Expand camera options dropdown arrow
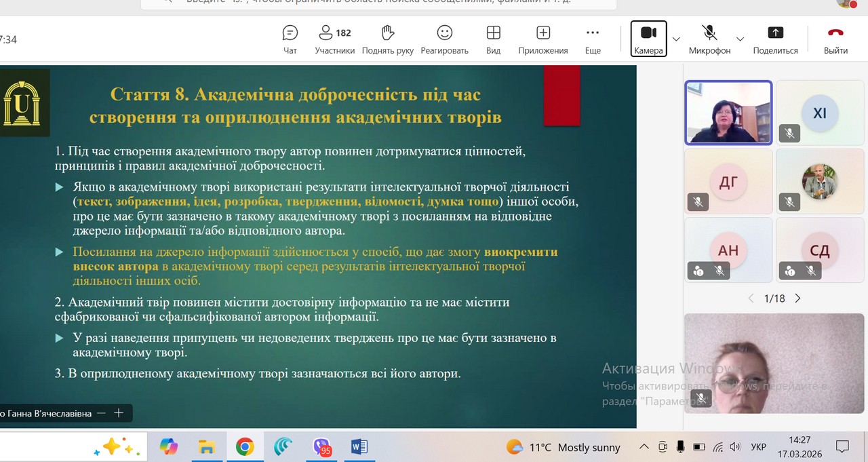 pyautogui.click(x=676, y=39)
